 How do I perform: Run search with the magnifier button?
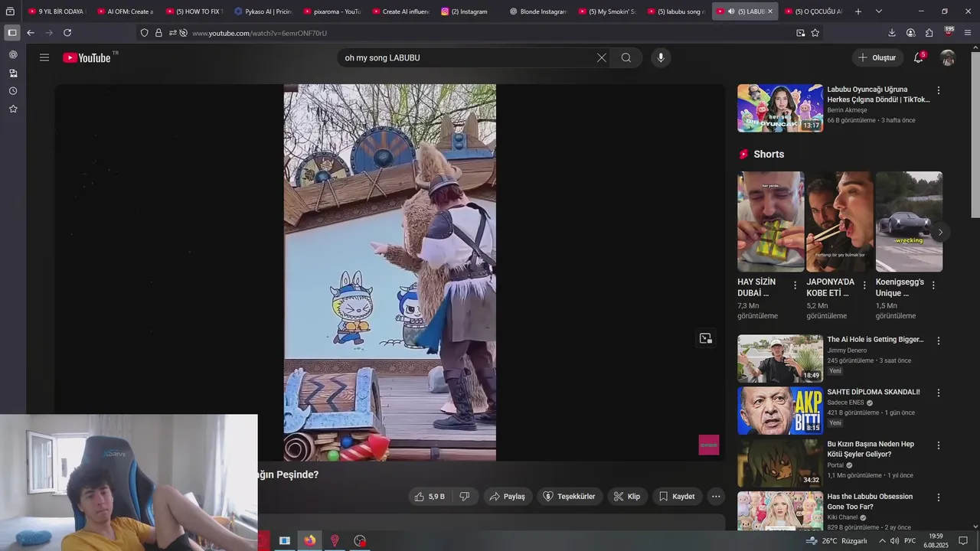[x=626, y=57]
